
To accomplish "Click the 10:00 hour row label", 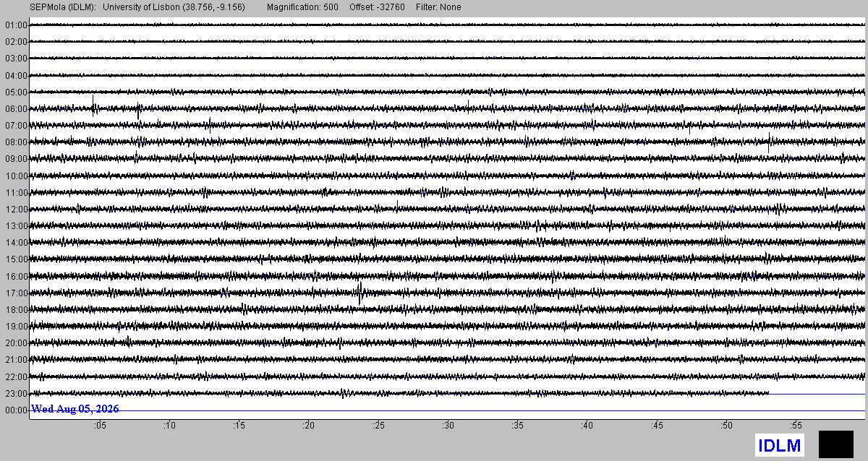I will [16, 176].
